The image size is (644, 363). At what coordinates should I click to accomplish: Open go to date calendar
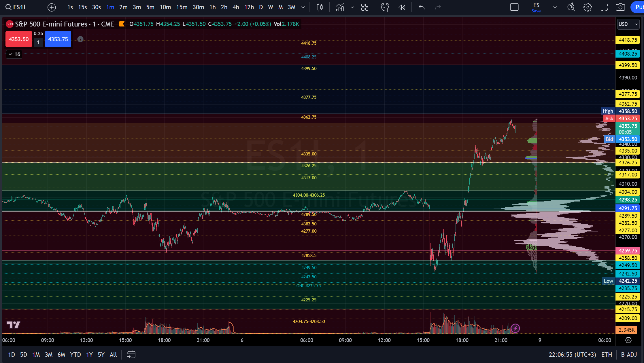tap(131, 355)
